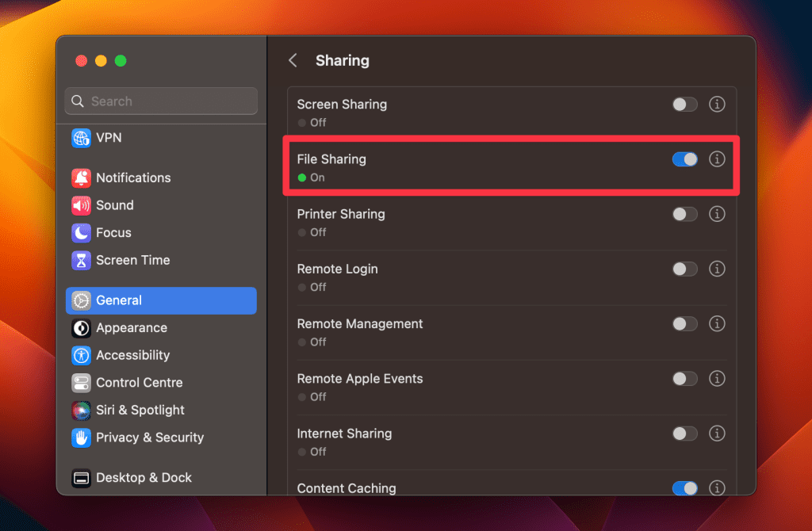Click the 'Content Caching' label text
812x531 pixels.
click(347, 488)
